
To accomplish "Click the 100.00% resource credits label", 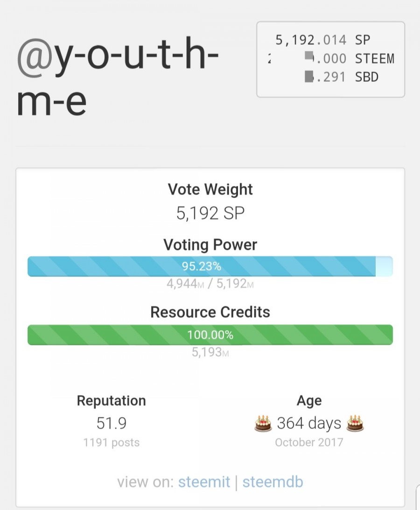I will [x=210, y=335].
